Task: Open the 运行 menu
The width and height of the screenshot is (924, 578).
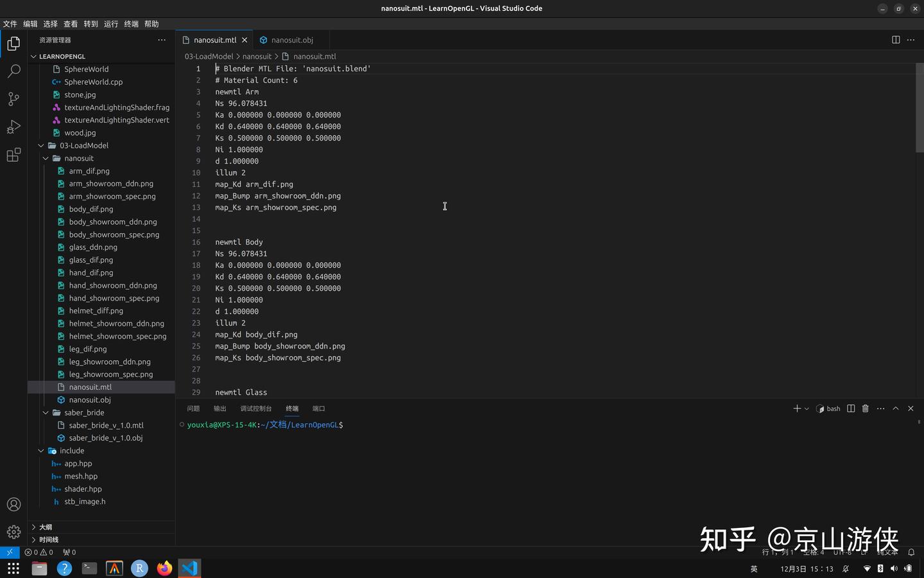Action: [x=110, y=24]
